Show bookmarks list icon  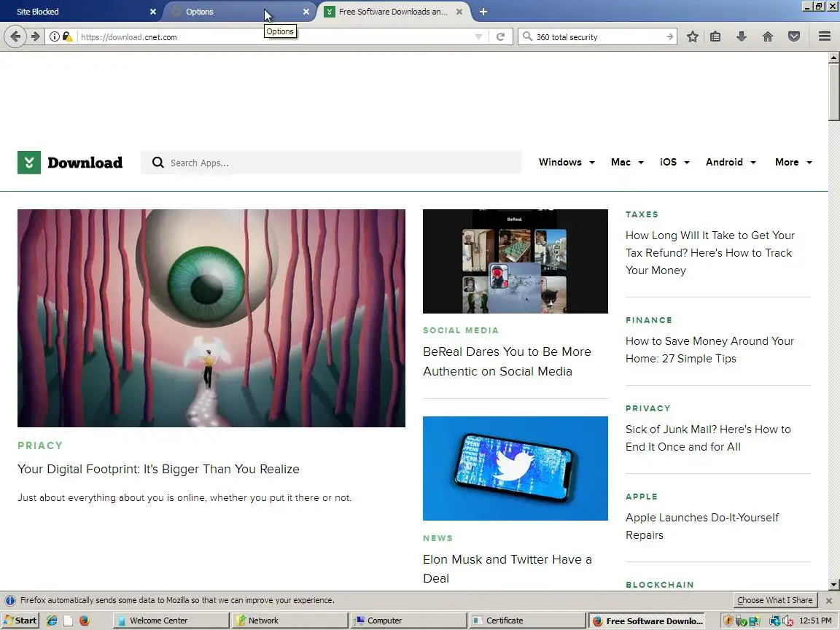click(x=715, y=36)
